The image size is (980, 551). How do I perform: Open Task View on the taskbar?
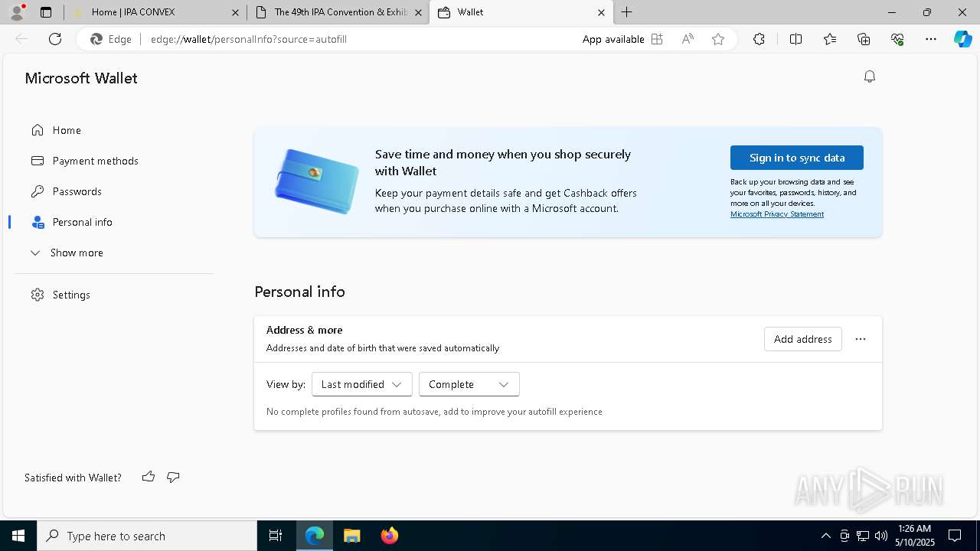tap(276, 536)
